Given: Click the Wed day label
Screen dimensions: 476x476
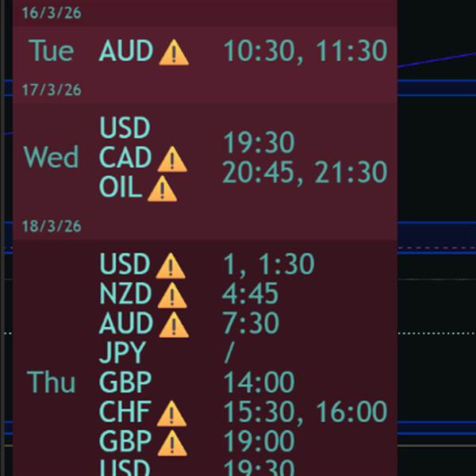Looking at the screenshot, I should pyautogui.click(x=51, y=157).
